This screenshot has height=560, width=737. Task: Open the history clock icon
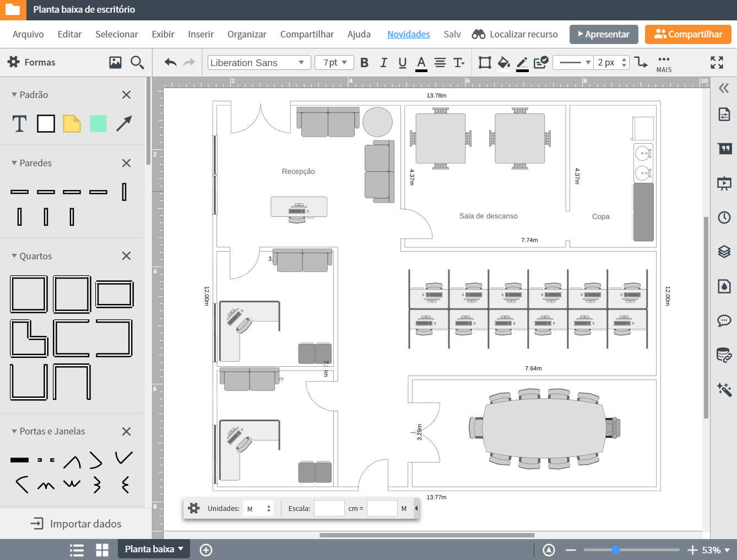(x=724, y=218)
